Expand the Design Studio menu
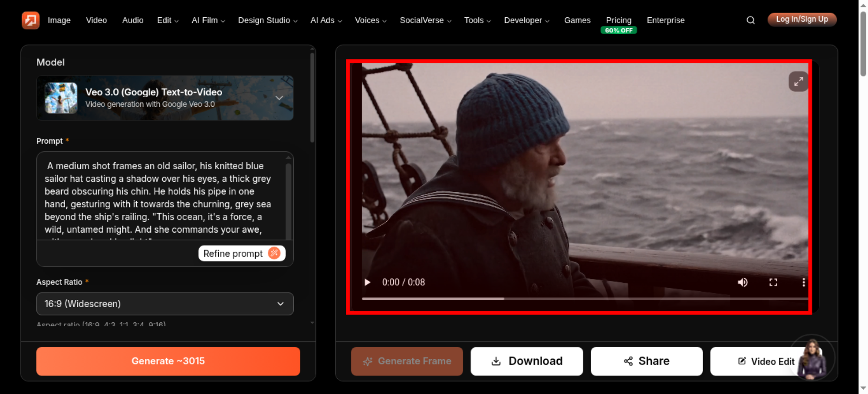 268,20
